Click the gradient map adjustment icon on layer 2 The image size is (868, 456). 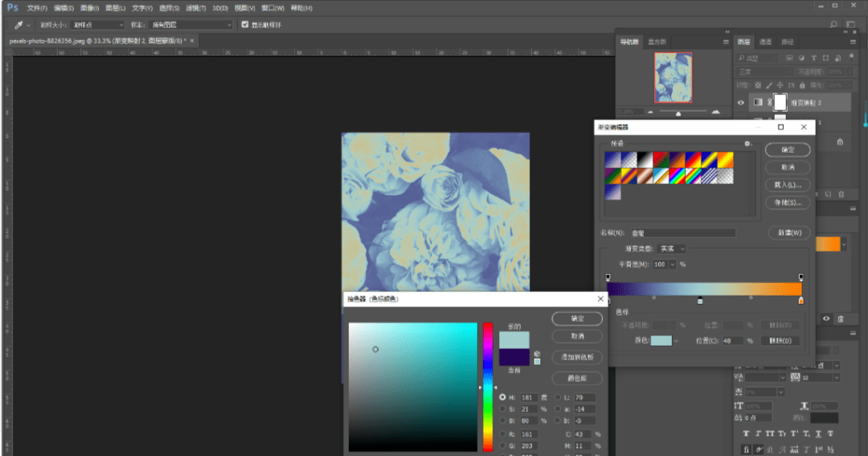tap(758, 102)
